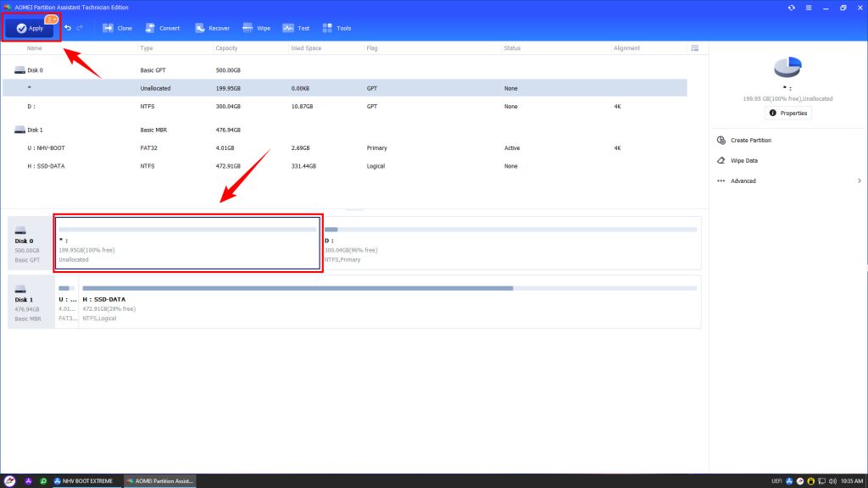Viewport: 868px width, 488px height.
Task: Select the Unallocated partition row
Action: click(x=345, y=88)
